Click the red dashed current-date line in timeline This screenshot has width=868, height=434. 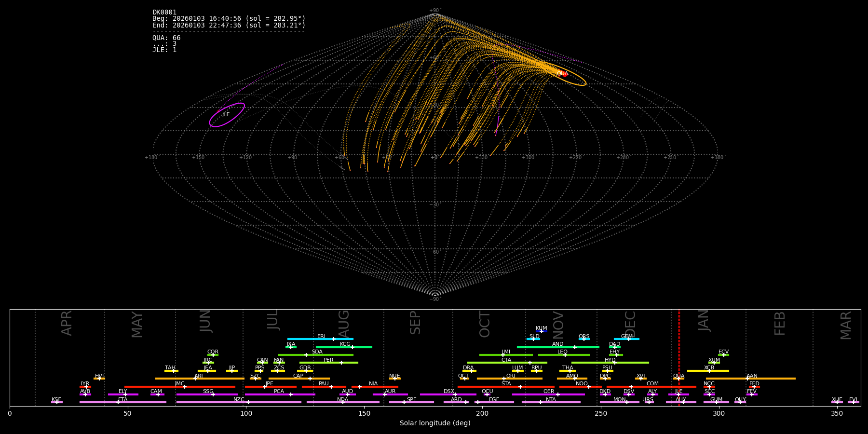679,357
